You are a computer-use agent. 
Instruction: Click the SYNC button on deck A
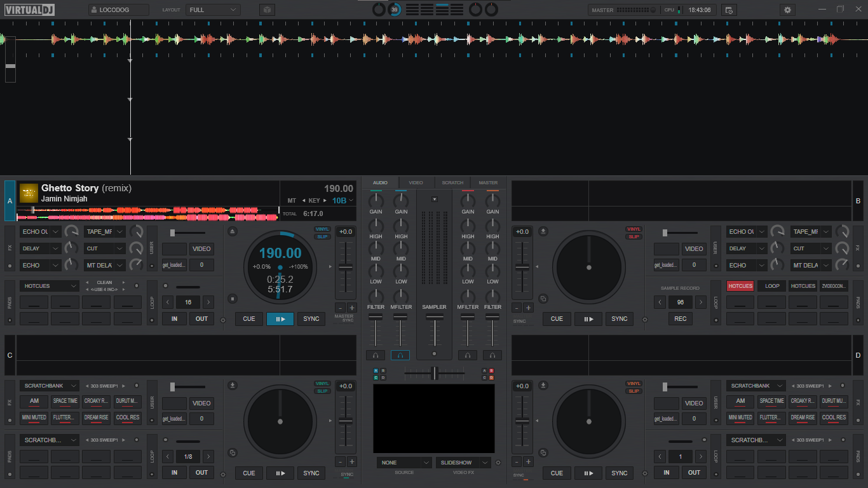(x=311, y=319)
